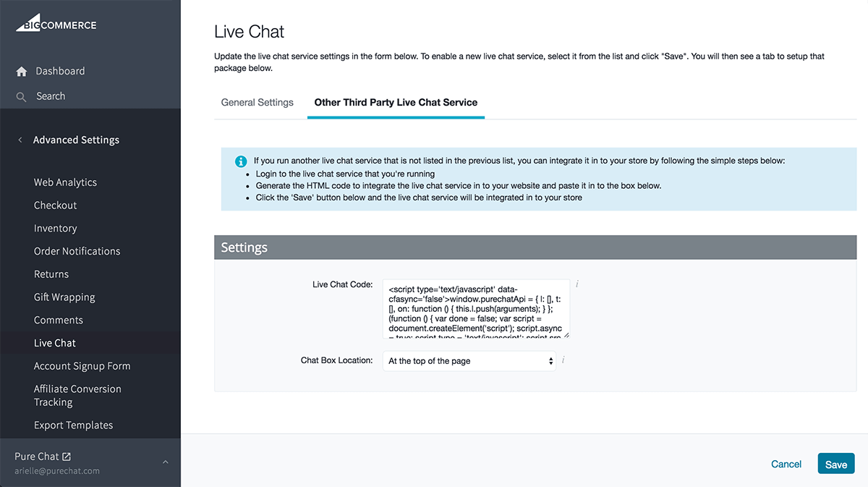Go to Checkout settings

coord(55,206)
